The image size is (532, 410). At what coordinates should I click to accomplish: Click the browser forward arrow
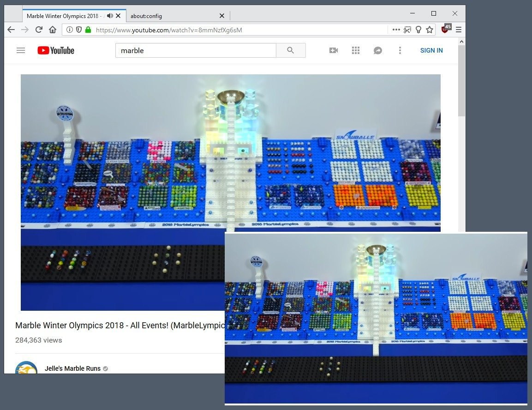25,30
